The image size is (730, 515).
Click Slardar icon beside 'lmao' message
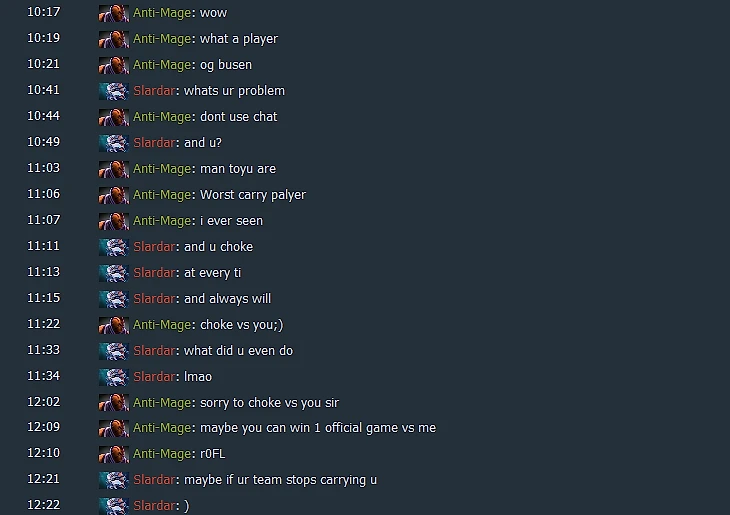coord(114,377)
